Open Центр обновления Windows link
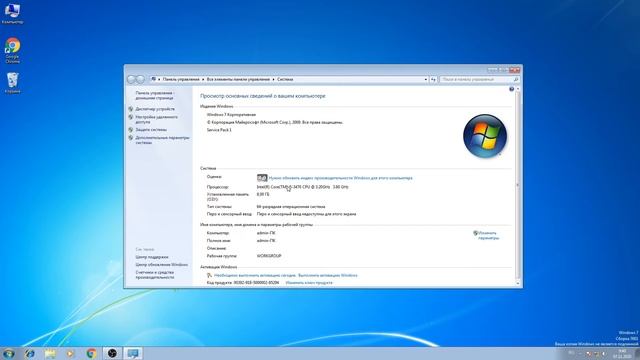This screenshot has width=640, height=360. (162, 265)
